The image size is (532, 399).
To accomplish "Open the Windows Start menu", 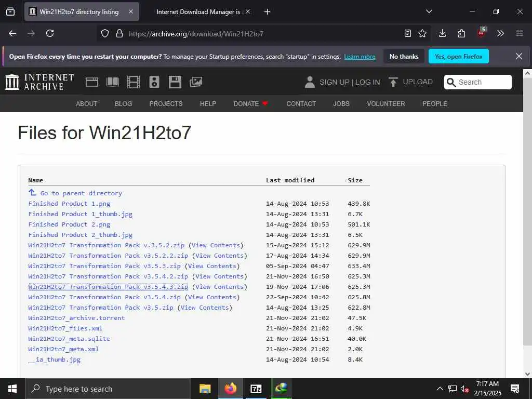I will point(12,389).
